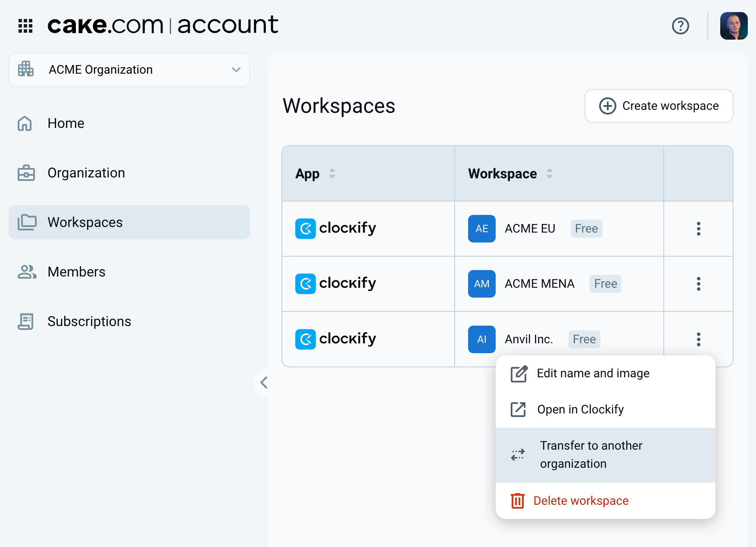
Task: Click Free badge for Anvil Inc.
Action: [584, 339]
